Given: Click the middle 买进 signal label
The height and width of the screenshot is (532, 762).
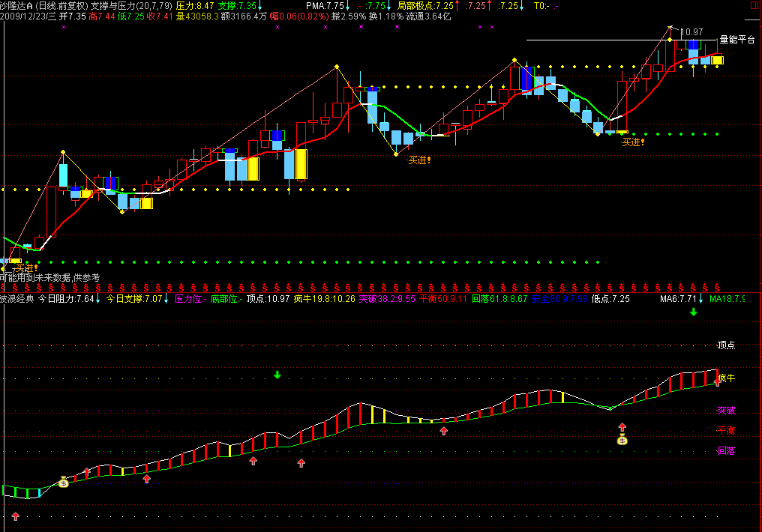Looking at the screenshot, I should (x=419, y=160).
